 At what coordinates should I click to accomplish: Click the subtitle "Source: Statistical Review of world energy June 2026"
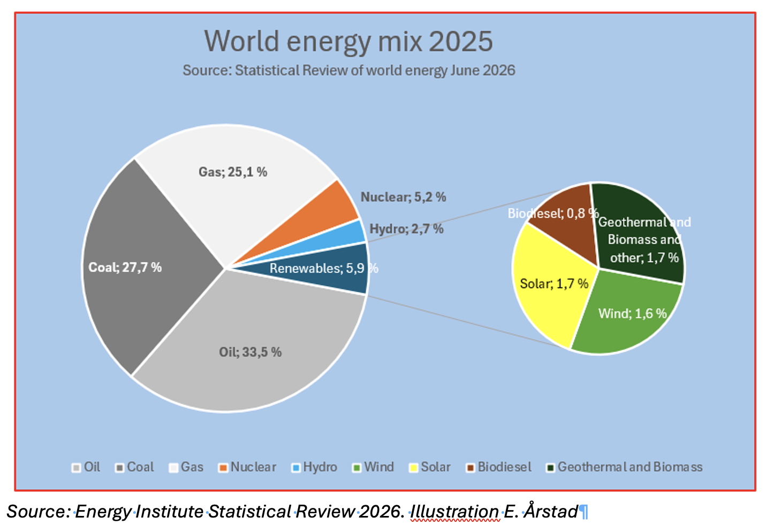pyautogui.click(x=349, y=71)
